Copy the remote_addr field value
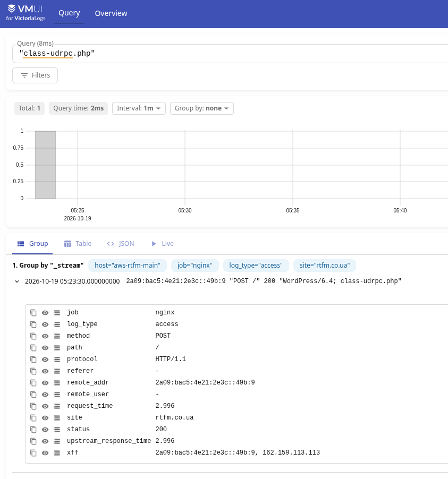Viewport: 448px width, 479px height. (x=33, y=383)
